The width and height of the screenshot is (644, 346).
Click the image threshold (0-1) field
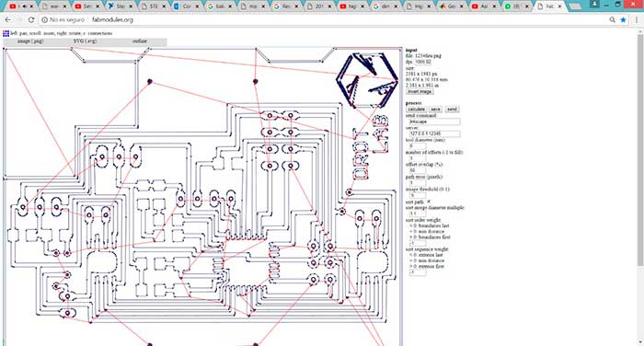[417, 195]
